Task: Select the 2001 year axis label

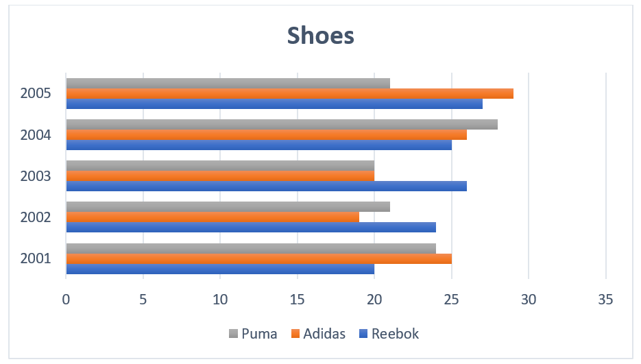Action: [36, 258]
